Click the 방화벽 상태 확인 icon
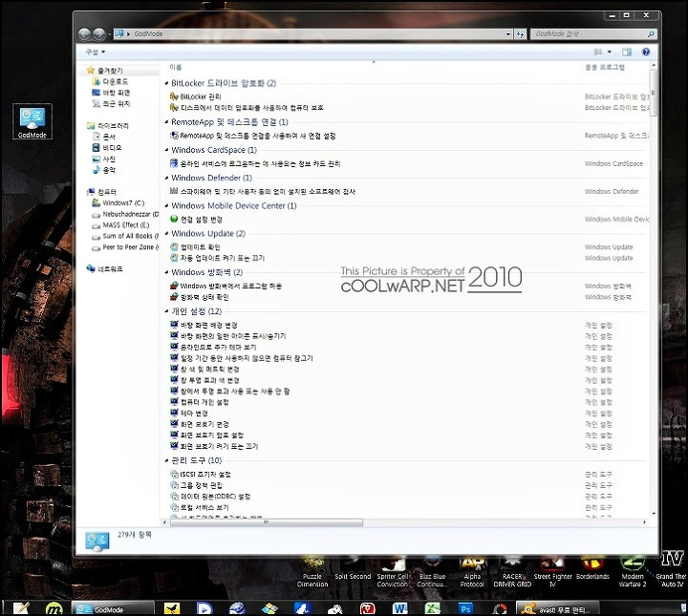This screenshot has width=688, height=616. pyautogui.click(x=174, y=297)
